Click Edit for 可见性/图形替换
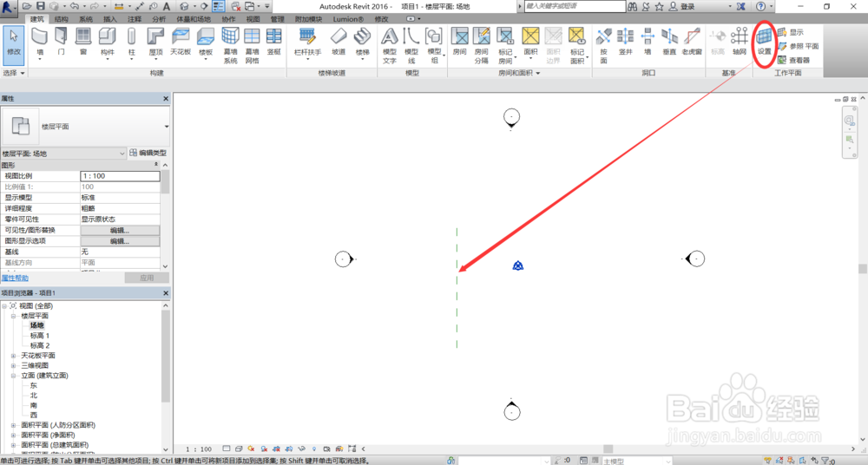The width and height of the screenshot is (868, 465). [120, 230]
